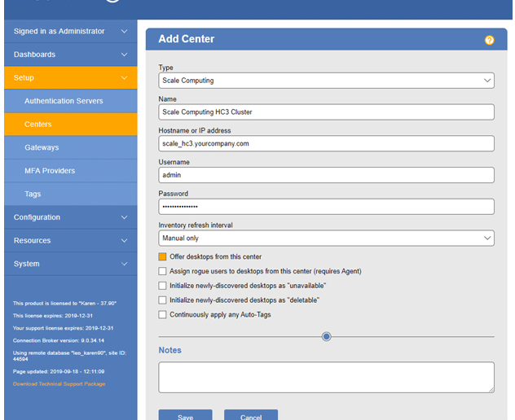The height and width of the screenshot is (420, 515).
Task: Click the Cancel button
Action: tap(251, 415)
